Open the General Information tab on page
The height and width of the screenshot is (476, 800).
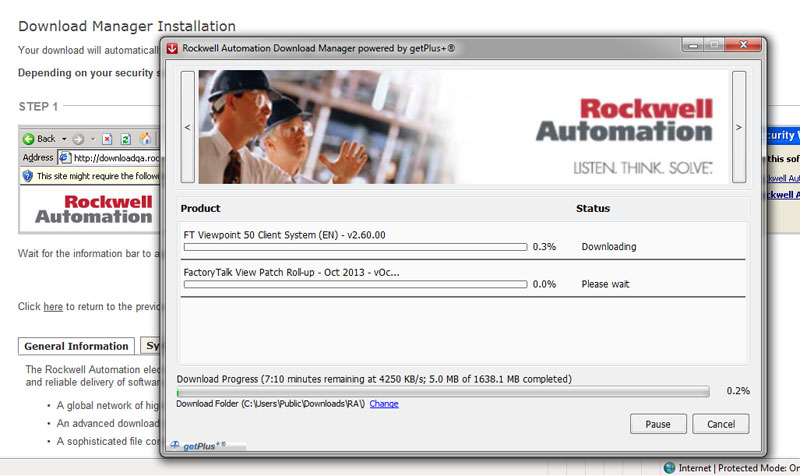coord(77,346)
